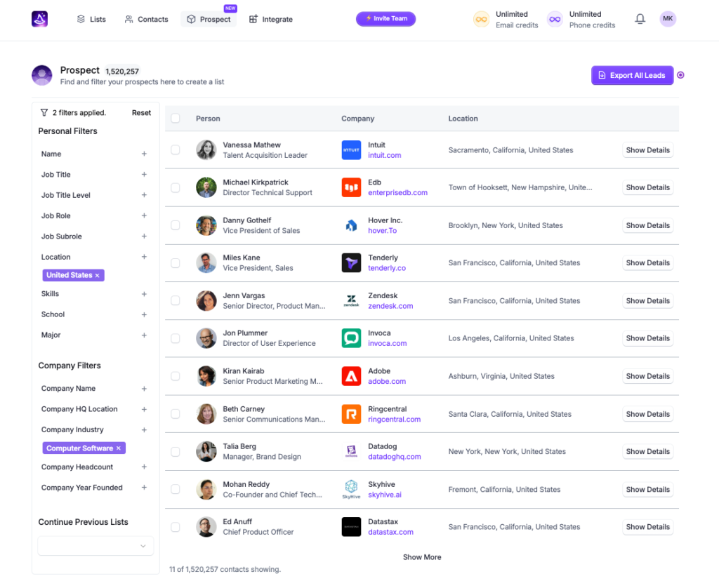
Task: Go to the Lists tab
Action: pos(91,19)
